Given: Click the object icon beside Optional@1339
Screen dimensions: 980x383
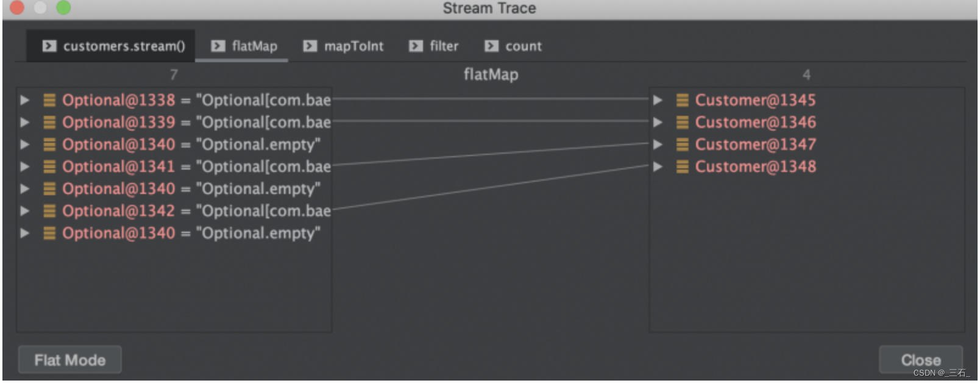Looking at the screenshot, I should point(49,122).
